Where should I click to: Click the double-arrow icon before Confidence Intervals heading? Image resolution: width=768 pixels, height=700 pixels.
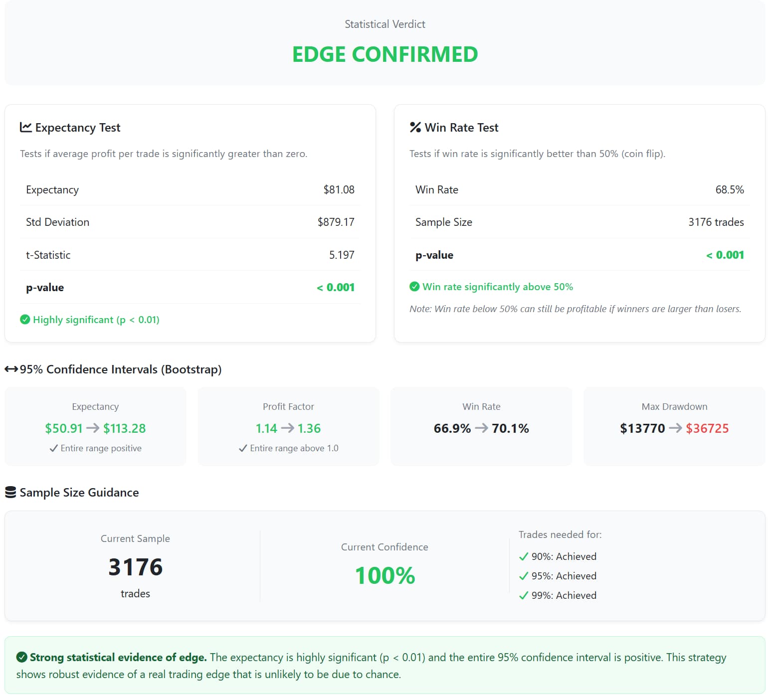point(11,369)
